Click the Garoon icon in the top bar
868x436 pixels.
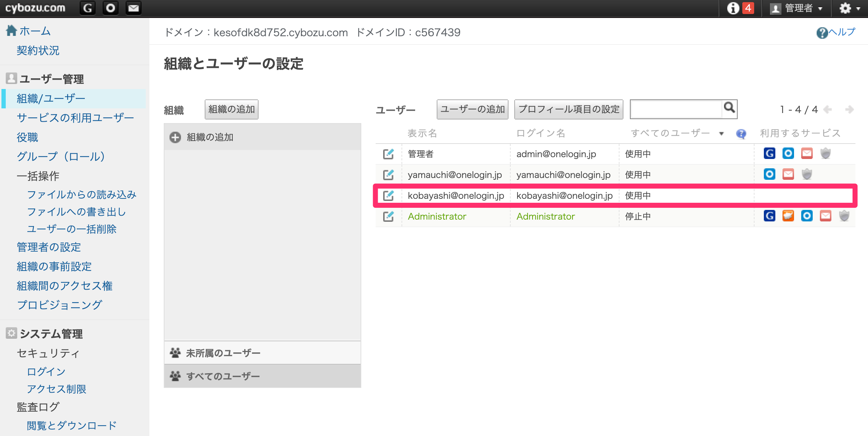(87, 8)
